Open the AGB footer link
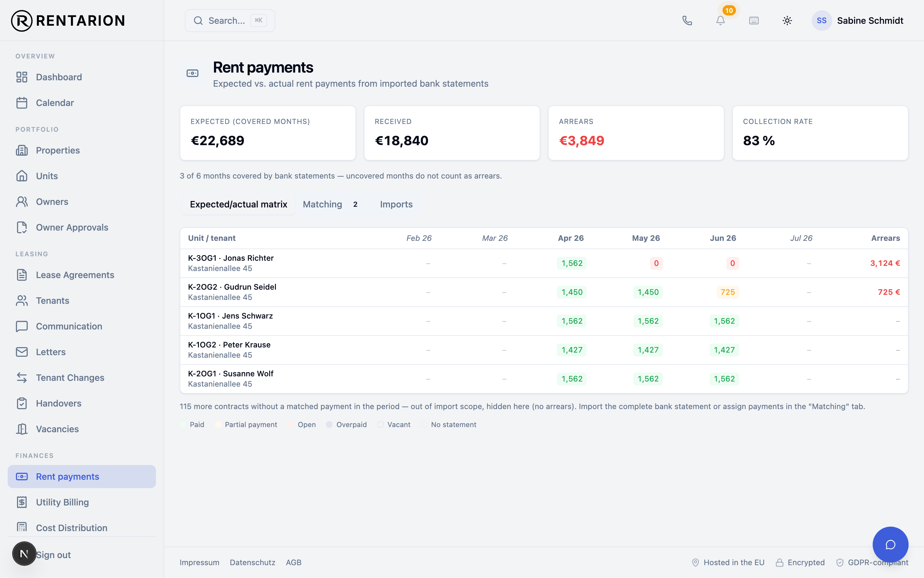 [294, 562]
